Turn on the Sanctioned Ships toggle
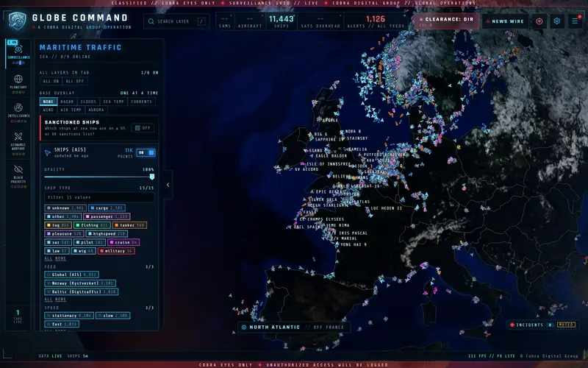588x368 pixels. (143, 128)
